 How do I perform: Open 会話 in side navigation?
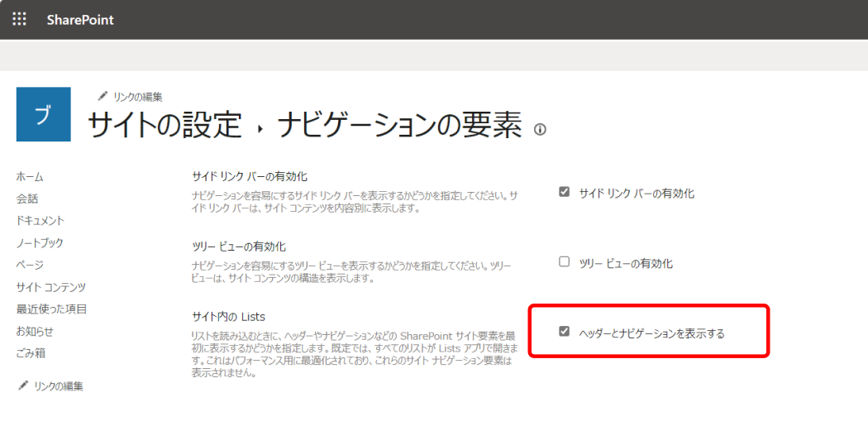tap(27, 199)
